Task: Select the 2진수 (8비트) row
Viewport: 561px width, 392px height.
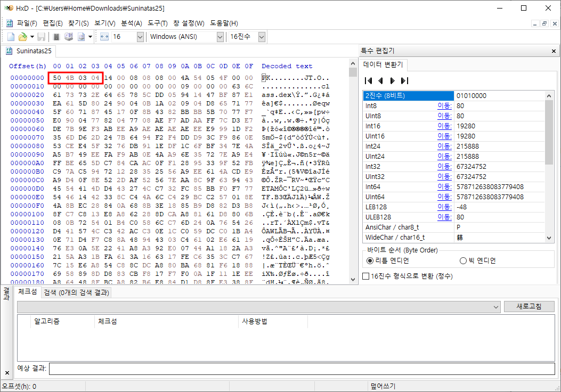Action: coord(454,96)
